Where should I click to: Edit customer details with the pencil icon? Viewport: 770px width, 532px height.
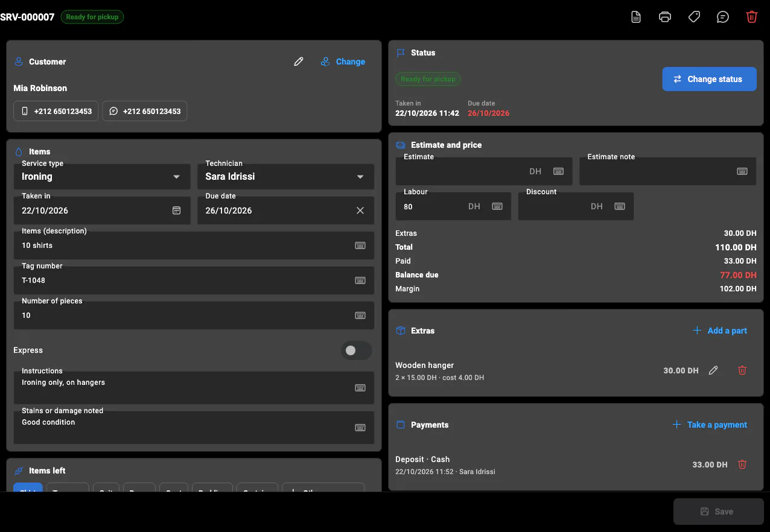pos(299,62)
